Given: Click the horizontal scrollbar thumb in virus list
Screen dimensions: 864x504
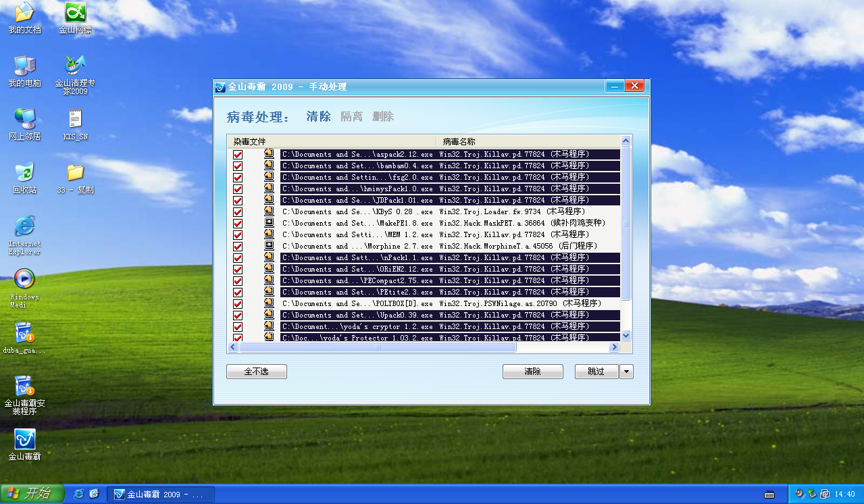Looking at the screenshot, I should 378,347.
